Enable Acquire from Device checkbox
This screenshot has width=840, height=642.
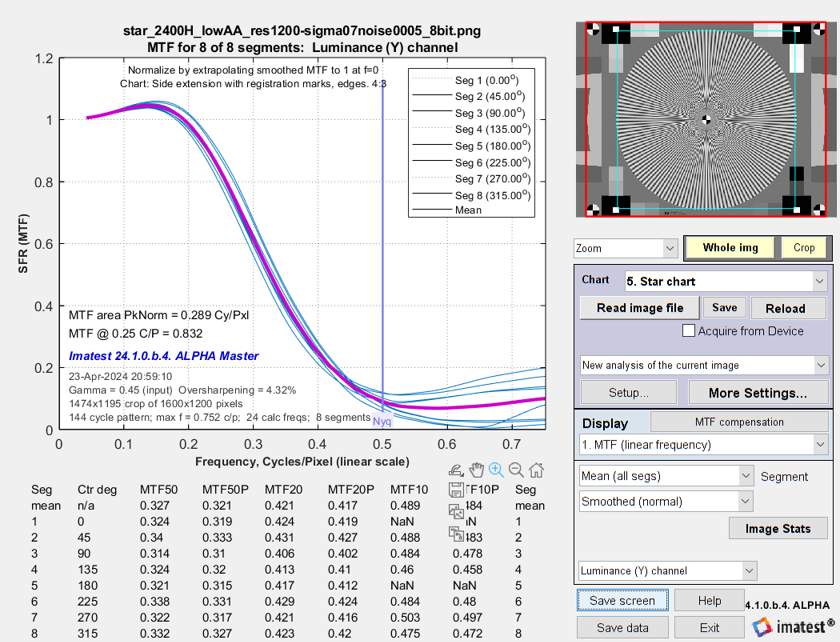(x=688, y=331)
